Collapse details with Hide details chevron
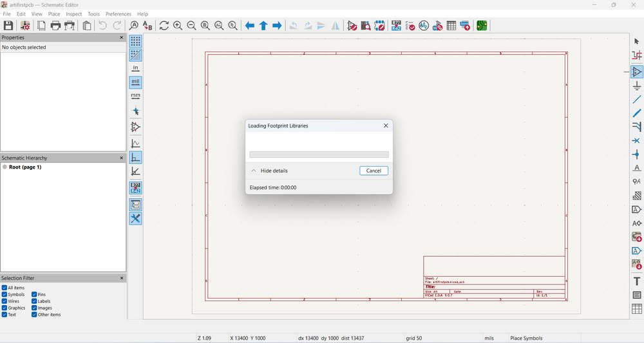The height and width of the screenshot is (343, 644). (253, 171)
